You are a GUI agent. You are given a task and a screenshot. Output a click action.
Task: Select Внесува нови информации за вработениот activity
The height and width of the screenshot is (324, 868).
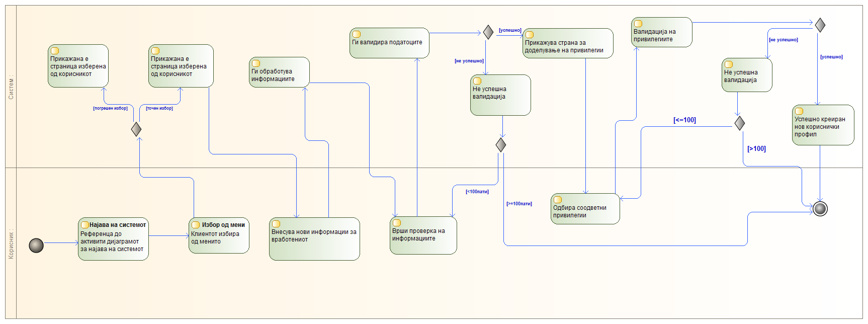click(314, 239)
